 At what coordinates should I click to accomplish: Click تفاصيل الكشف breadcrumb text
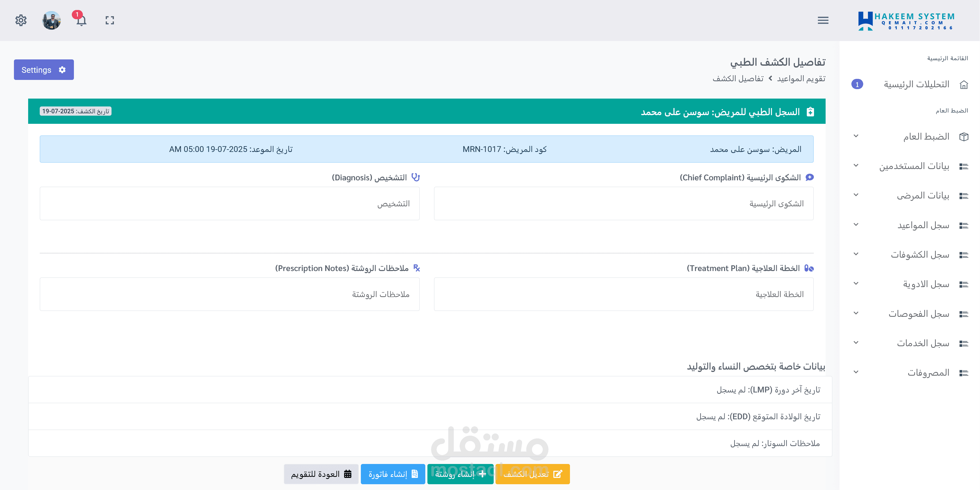(738, 79)
